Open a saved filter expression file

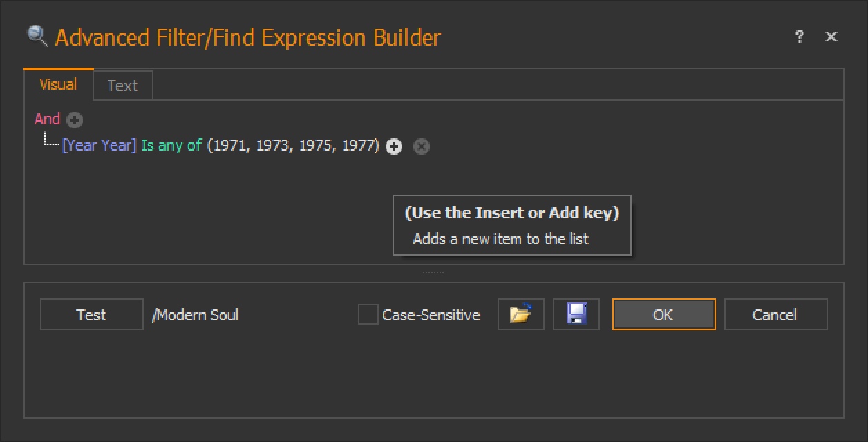pyautogui.click(x=521, y=314)
